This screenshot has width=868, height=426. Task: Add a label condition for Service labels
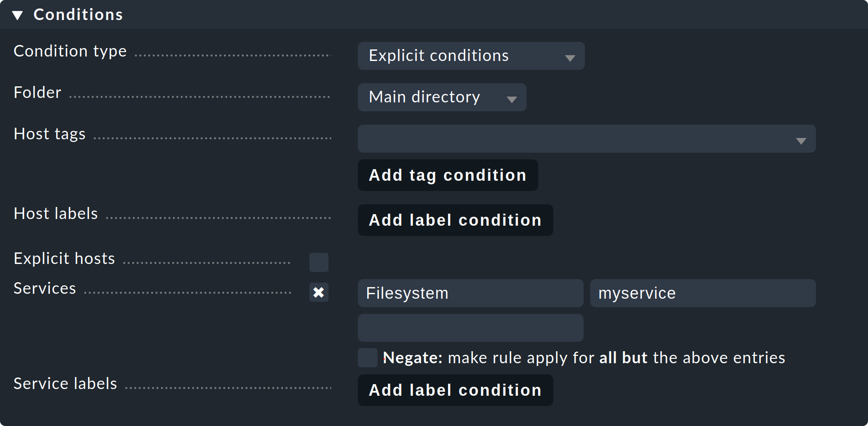click(455, 390)
